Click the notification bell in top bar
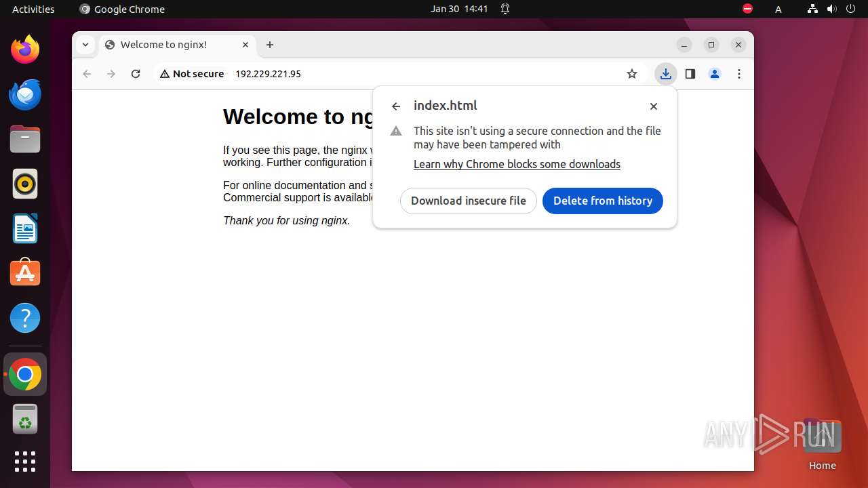 [x=505, y=9]
